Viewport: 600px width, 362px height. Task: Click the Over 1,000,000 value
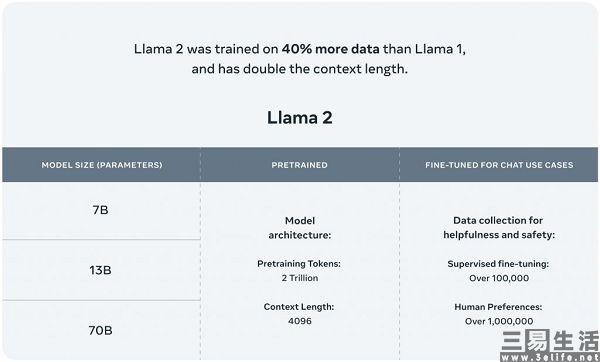(499, 321)
